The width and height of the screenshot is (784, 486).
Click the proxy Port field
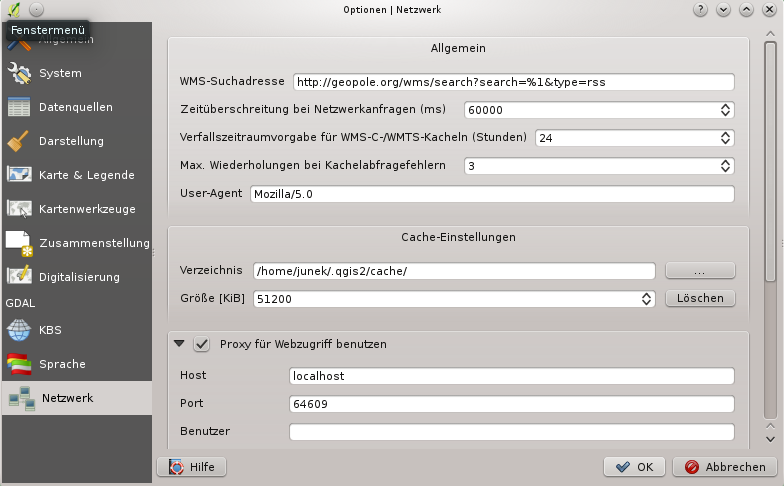[x=512, y=404]
